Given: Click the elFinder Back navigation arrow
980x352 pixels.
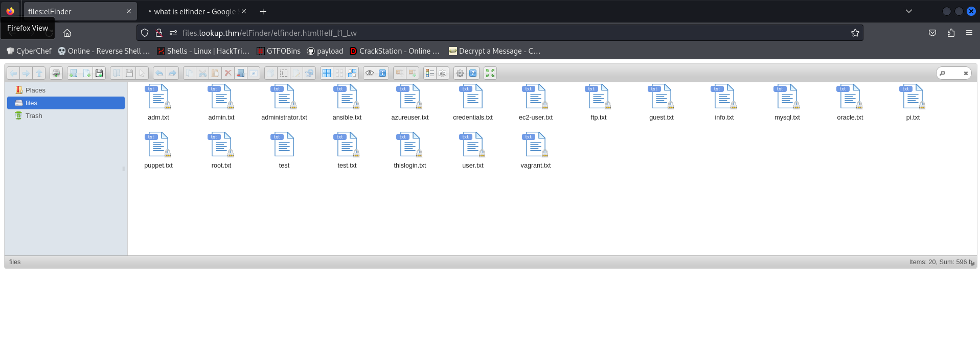Looking at the screenshot, I should point(13,74).
